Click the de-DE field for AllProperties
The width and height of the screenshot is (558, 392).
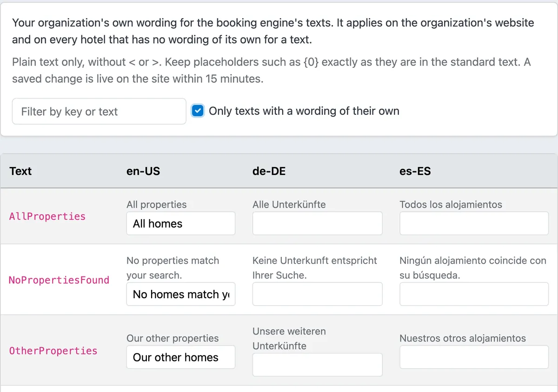tap(317, 223)
